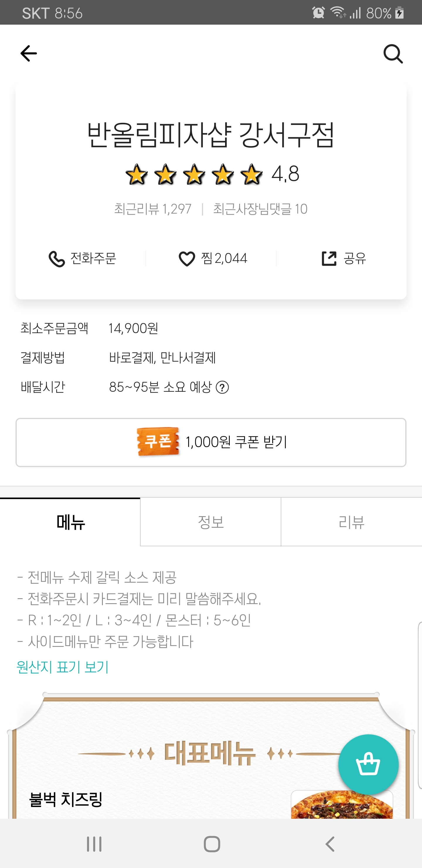Tap the 최근리뷰 1,297 count
Image resolution: width=422 pixels, height=868 pixels.
pyautogui.click(x=153, y=209)
